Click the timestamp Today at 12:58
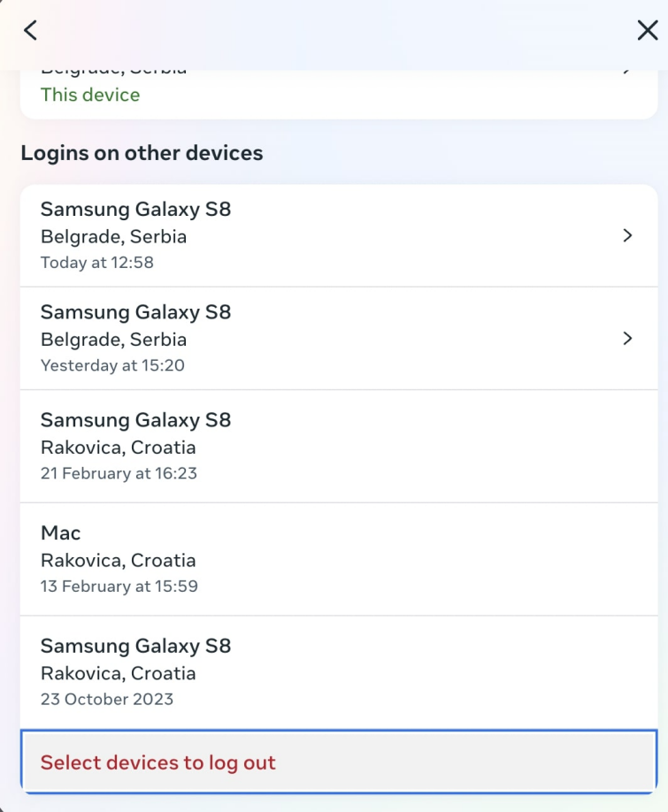The image size is (668, 812). point(97,262)
